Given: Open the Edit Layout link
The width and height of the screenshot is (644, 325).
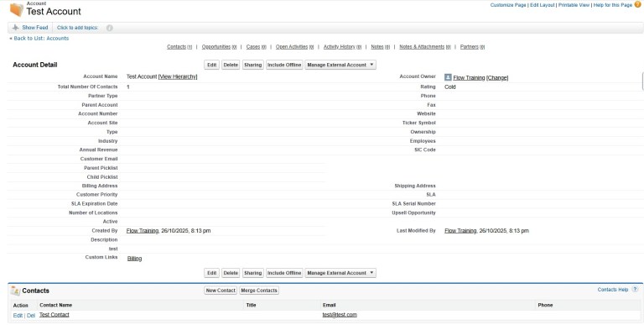Looking at the screenshot, I should click(543, 5).
